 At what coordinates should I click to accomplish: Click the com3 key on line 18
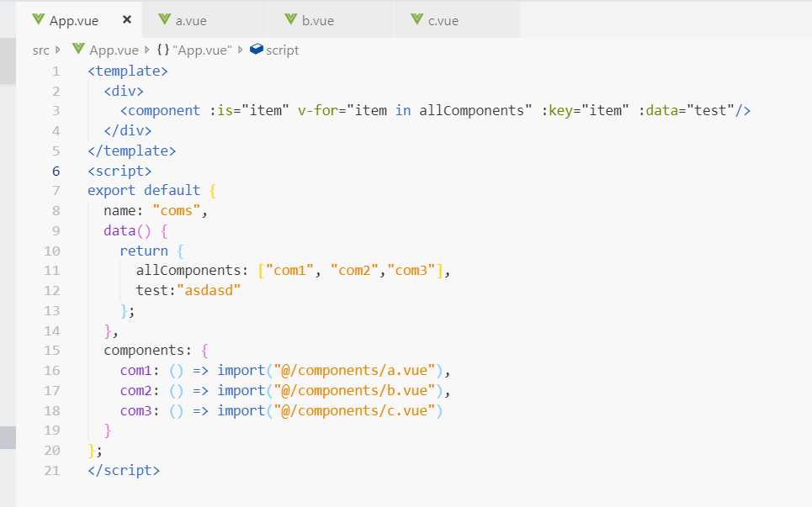coord(136,411)
